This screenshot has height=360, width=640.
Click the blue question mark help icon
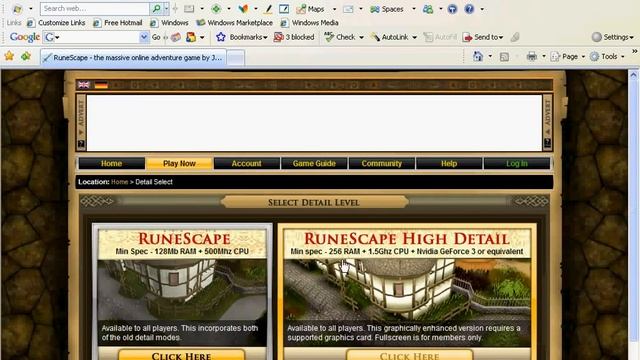(x=469, y=9)
